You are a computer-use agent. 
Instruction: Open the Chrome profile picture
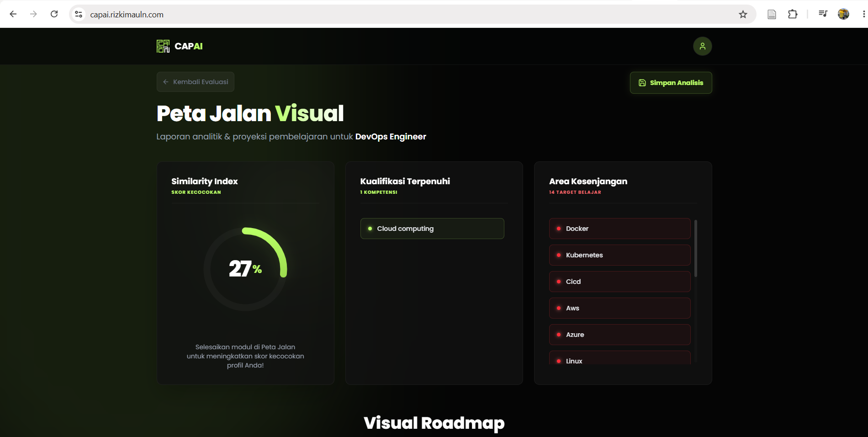tap(843, 14)
